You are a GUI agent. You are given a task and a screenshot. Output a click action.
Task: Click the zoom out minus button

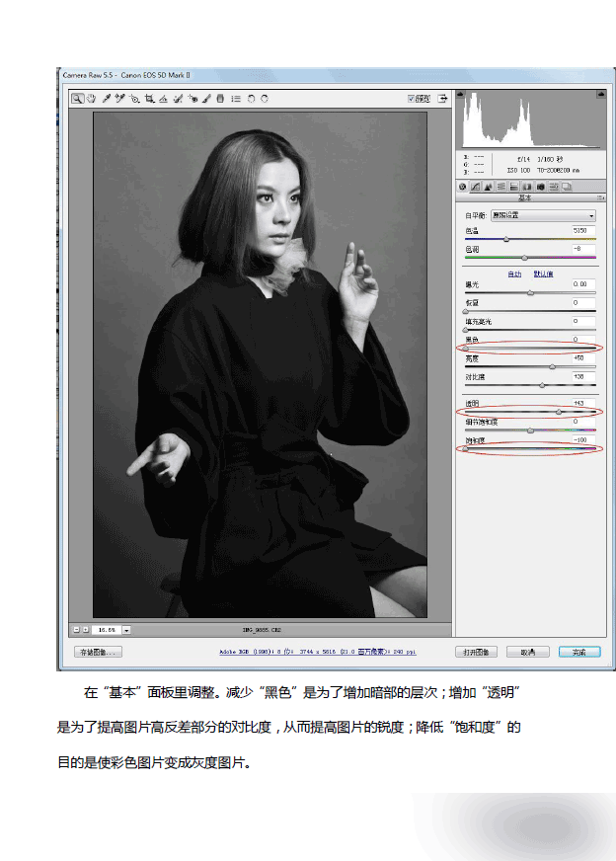(x=77, y=630)
